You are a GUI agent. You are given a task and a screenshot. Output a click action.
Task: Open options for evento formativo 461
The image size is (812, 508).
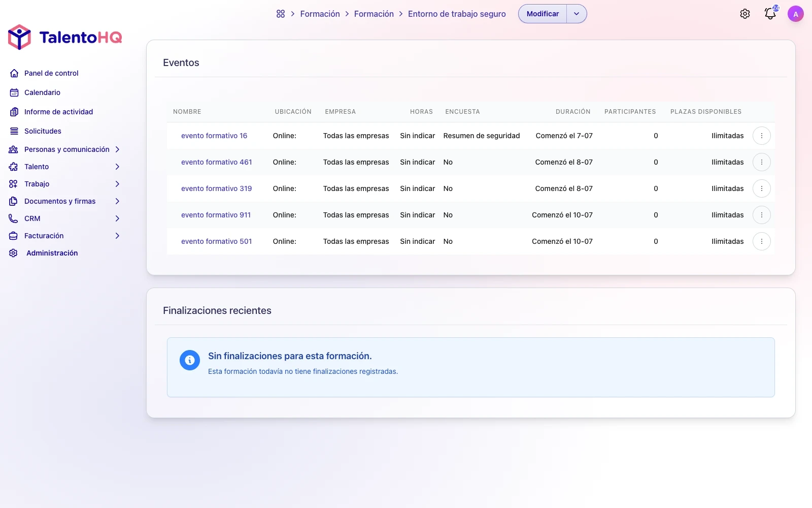[761, 162]
